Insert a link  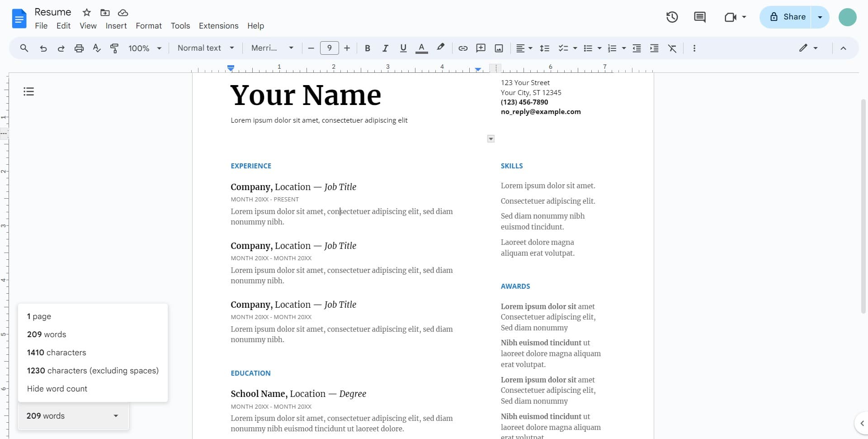click(462, 48)
